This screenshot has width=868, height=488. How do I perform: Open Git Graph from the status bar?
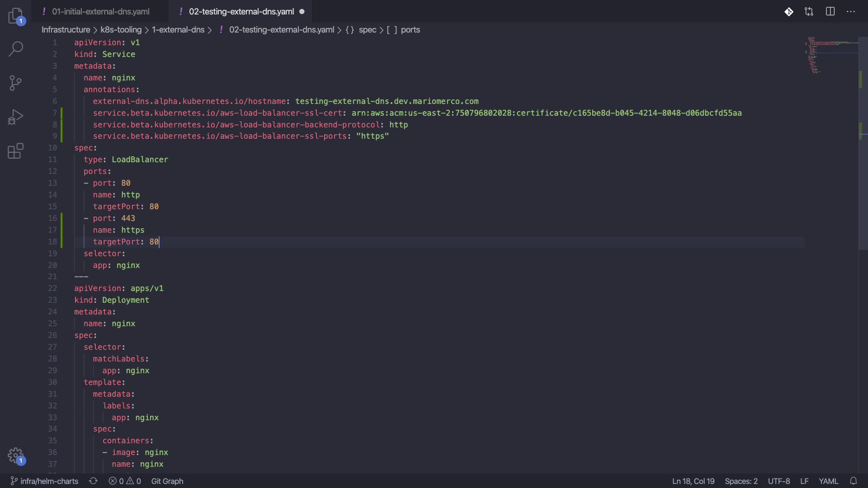(x=167, y=481)
